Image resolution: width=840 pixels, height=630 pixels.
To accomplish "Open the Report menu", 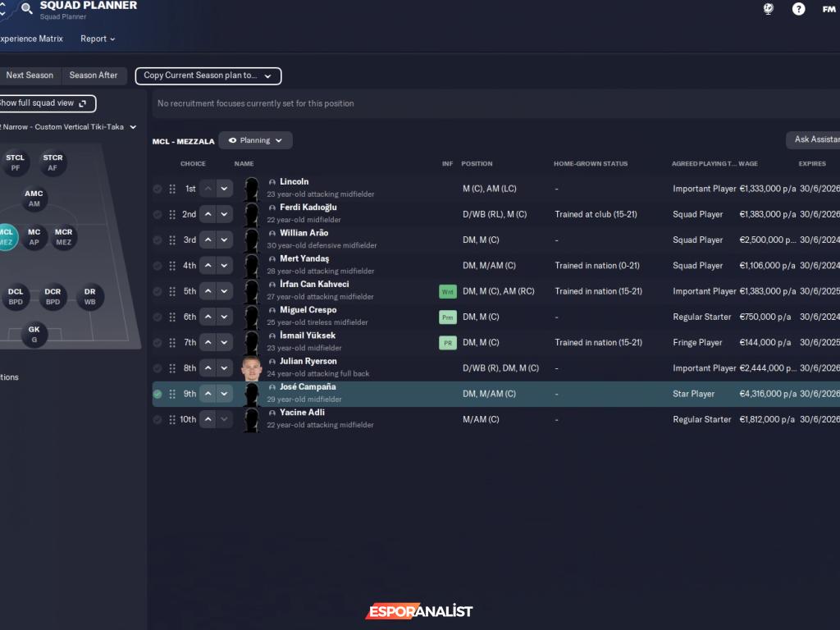I will click(x=98, y=39).
